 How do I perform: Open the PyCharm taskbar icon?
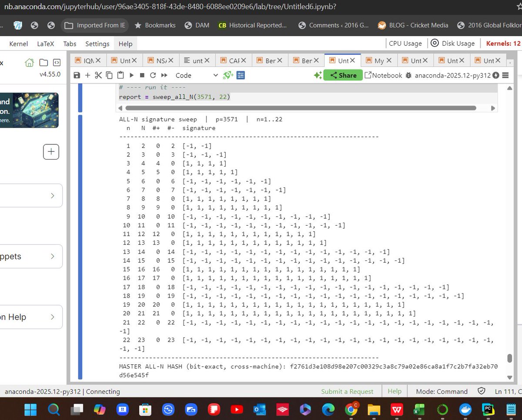[x=489, y=410]
